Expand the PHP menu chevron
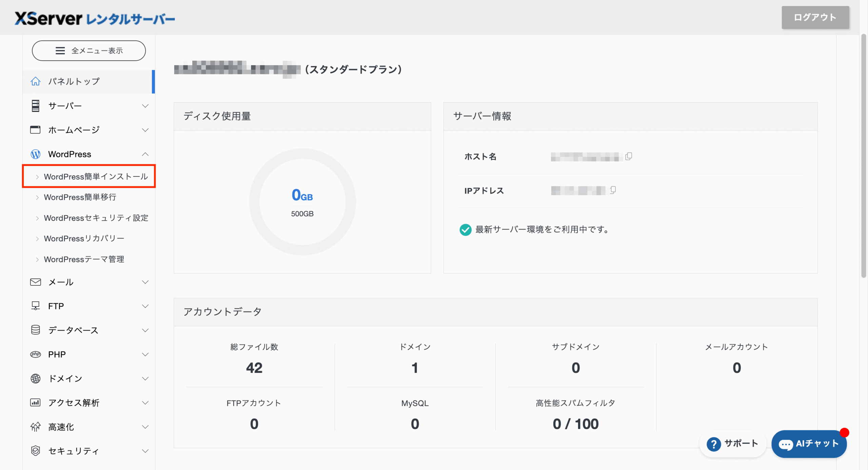Image resolution: width=868 pixels, height=470 pixels. [x=145, y=354]
